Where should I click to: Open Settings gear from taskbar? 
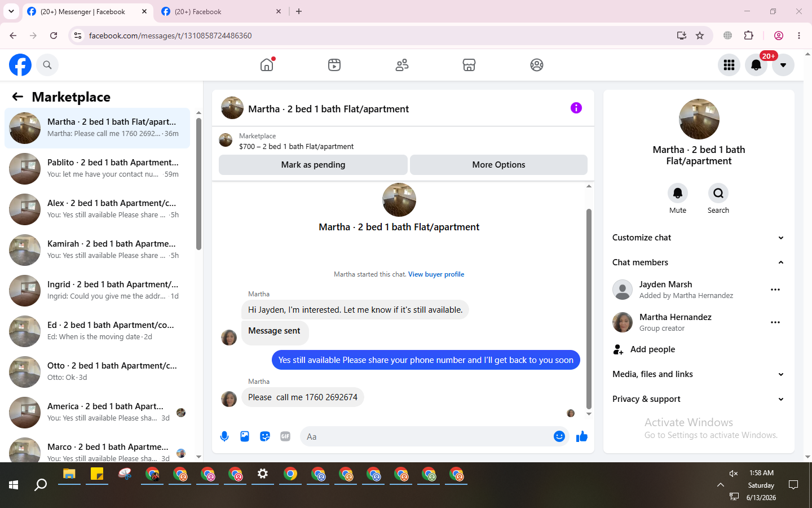[x=263, y=474]
